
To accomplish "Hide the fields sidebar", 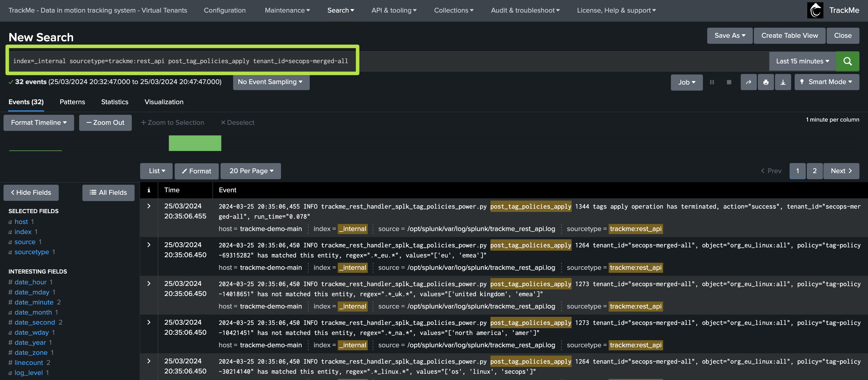I will point(31,193).
